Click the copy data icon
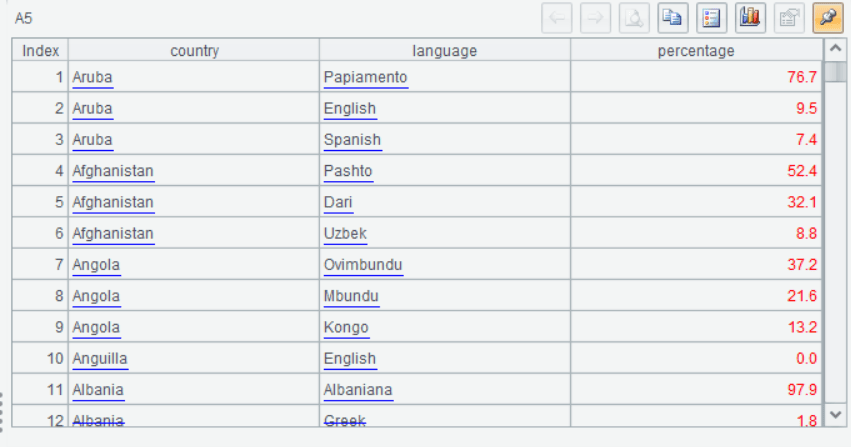Screen dimensions: 851x447 coord(673,18)
